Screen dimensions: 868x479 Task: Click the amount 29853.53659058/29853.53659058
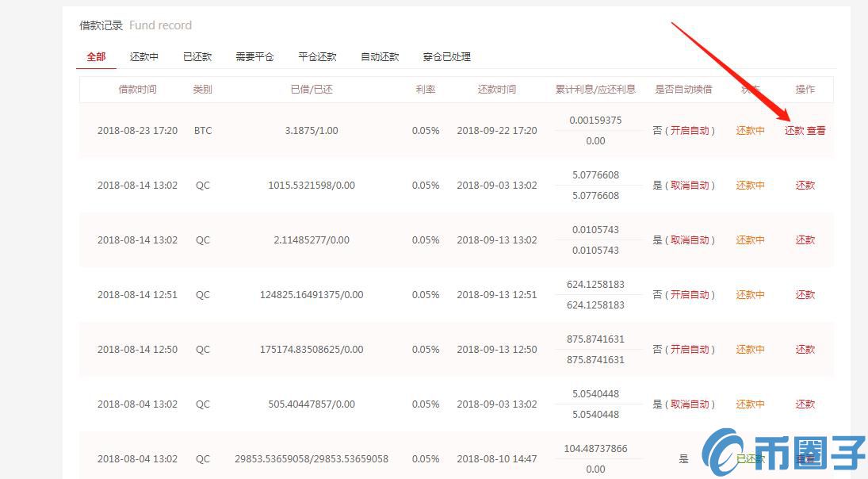pos(312,459)
